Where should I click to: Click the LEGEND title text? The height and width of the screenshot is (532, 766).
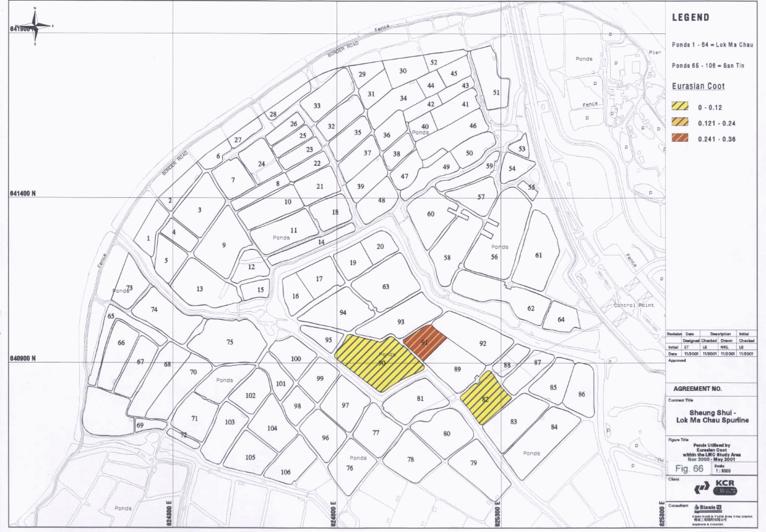tap(691, 18)
